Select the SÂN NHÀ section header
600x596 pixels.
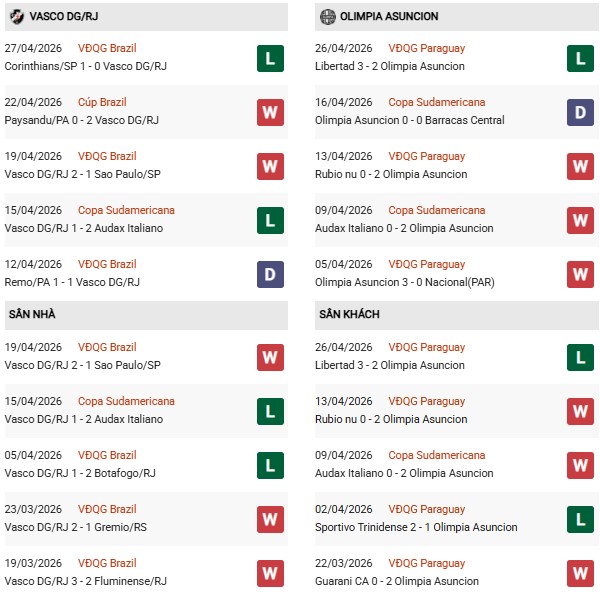pyautogui.click(x=32, y=314)
